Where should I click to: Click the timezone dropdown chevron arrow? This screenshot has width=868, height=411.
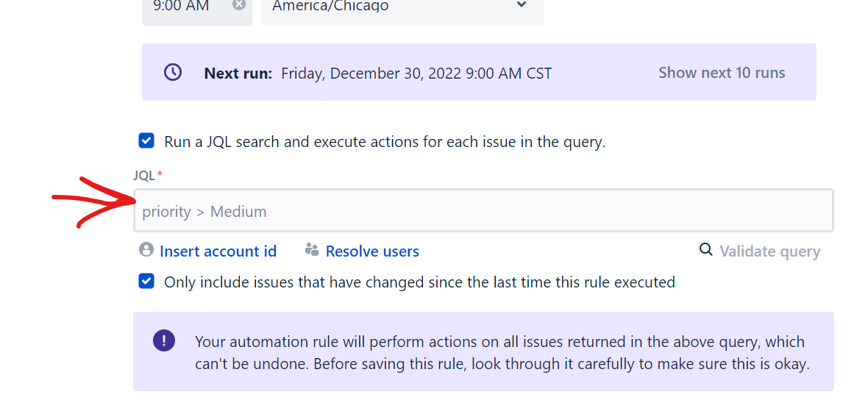coord(521,4)
